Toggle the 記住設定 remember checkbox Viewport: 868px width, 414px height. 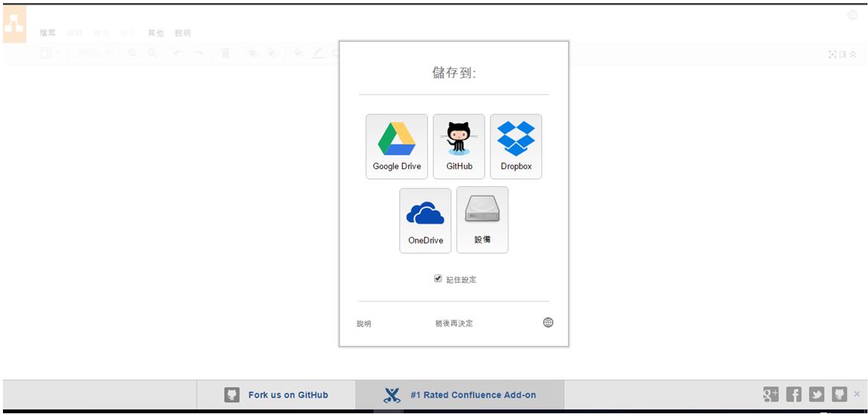[438, 278]
